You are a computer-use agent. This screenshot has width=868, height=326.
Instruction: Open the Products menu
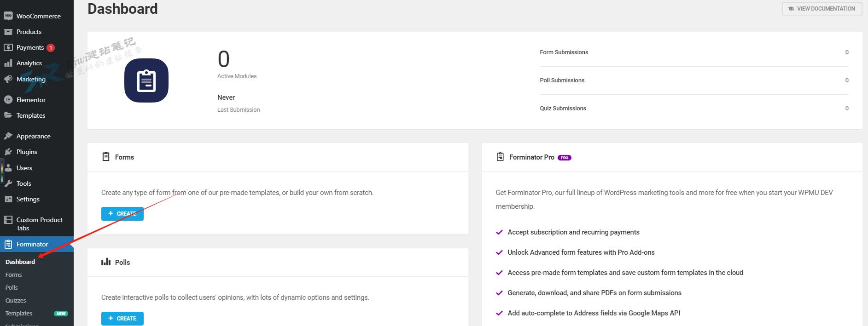coord(37,32)
